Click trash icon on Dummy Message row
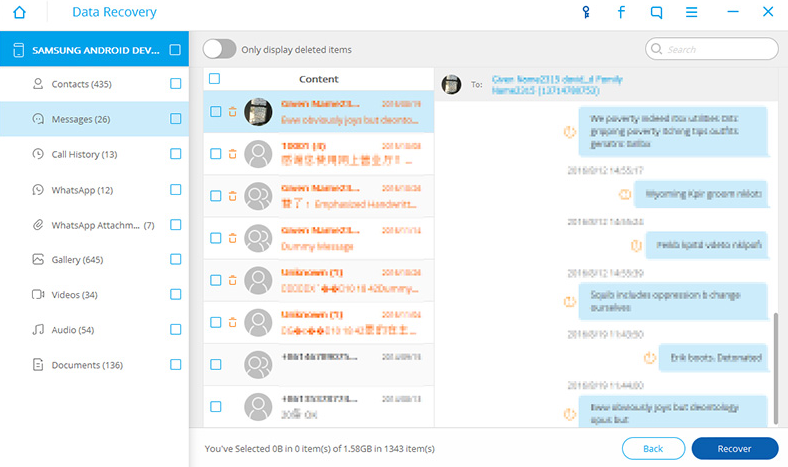Viewport: 788px width, 467px height. pyautogui.click(x=232, y=238)
